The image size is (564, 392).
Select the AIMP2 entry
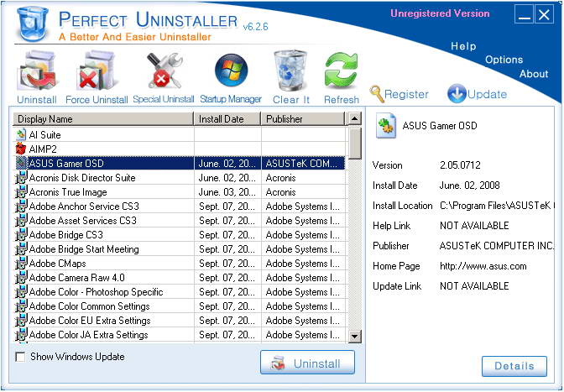[x=180, y=149]
